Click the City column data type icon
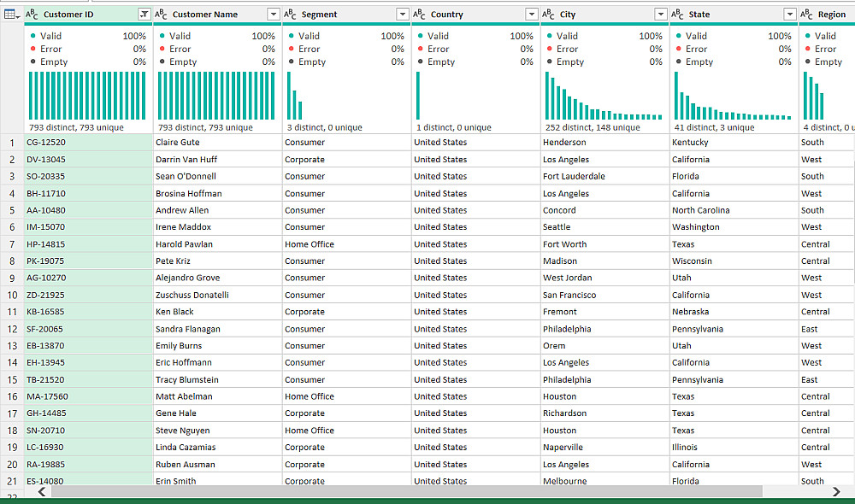Viewport: 855px width, 504px height. tap(549, 15)
